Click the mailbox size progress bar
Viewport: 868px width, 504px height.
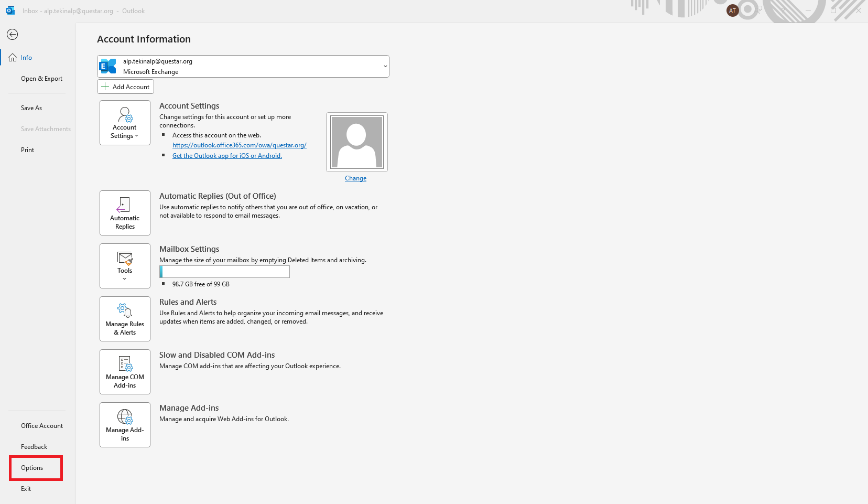point(224,272)
